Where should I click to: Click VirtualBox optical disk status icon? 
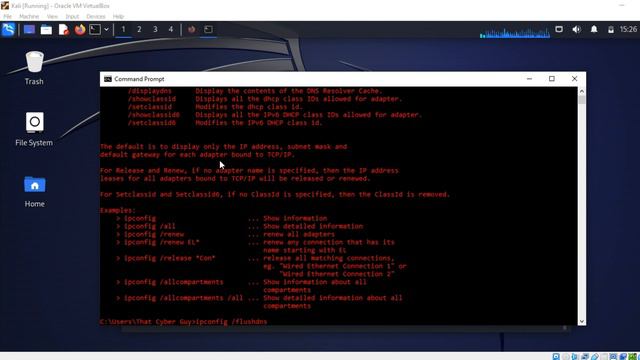[x=566, y=357]
